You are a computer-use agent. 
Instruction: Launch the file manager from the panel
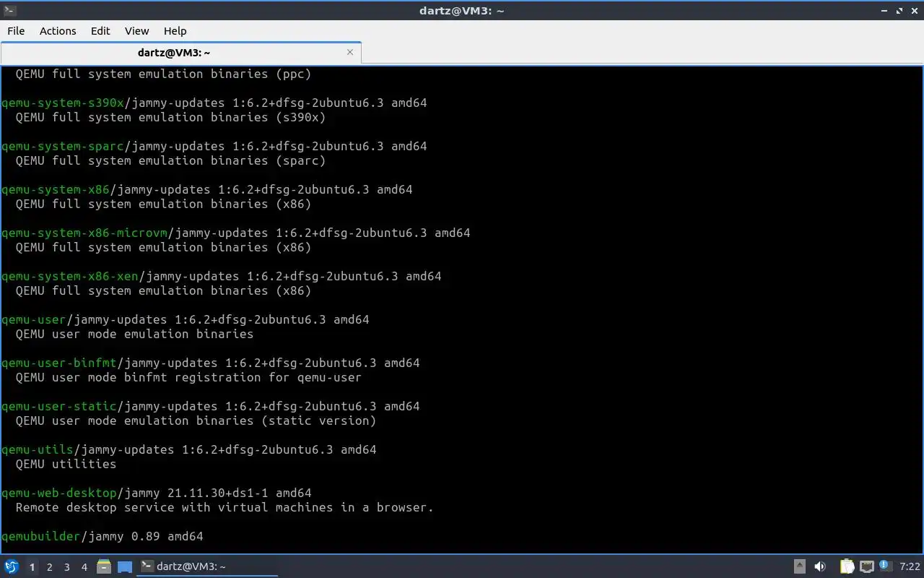(104, 566)
